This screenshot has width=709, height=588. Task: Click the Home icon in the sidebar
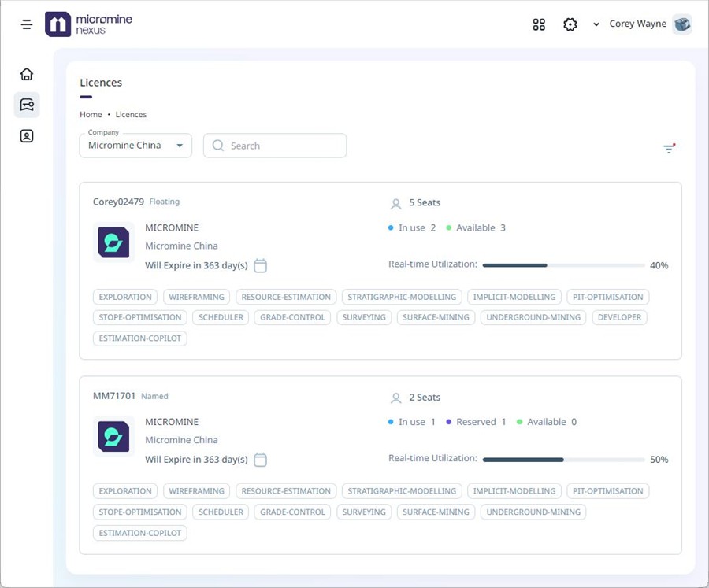tap(26, 72)
